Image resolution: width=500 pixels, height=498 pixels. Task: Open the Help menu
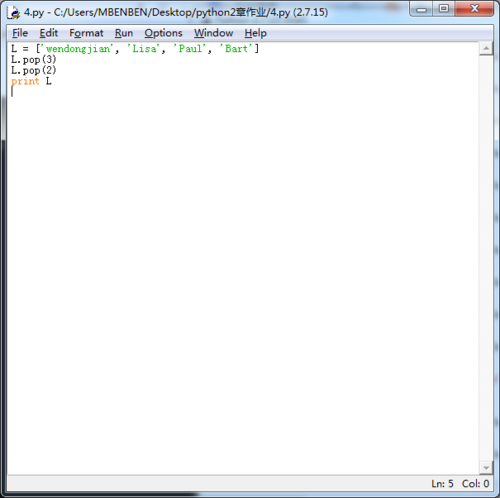point(256,33)
